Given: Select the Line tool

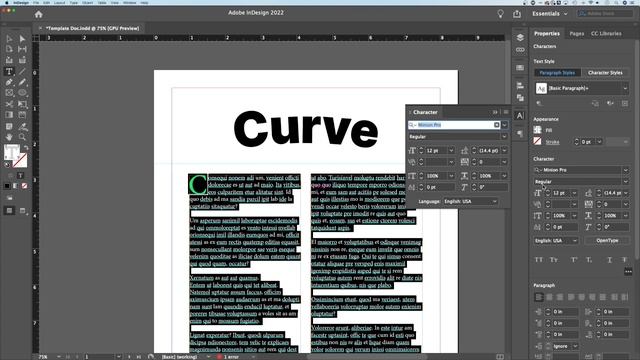Looking at the screenshot, I should click(x=22, y=71).
